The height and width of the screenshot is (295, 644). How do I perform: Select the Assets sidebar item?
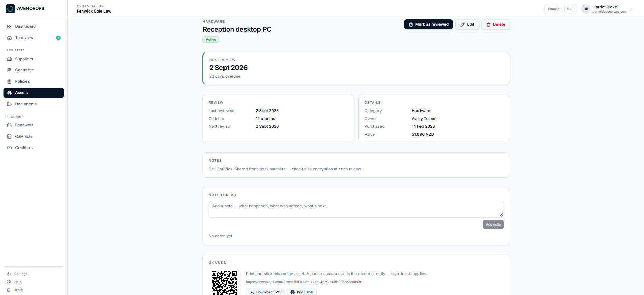point(34,93)
